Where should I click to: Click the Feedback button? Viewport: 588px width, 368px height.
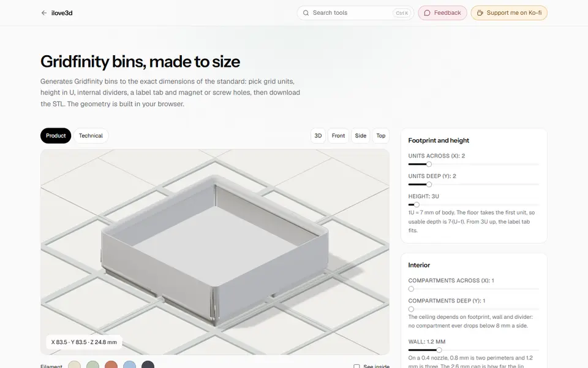coord(442,13)
